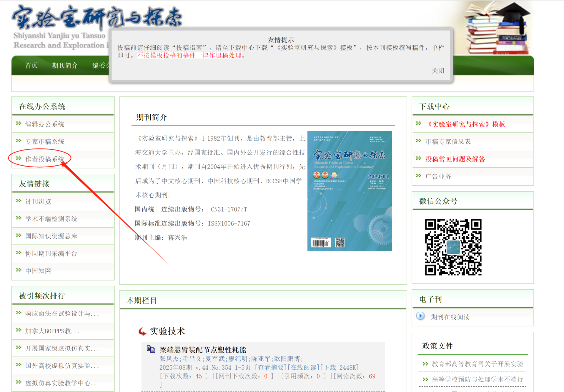Open the 首页 navigation menu item
The image size is (564, 392).
pyautogui.click(x=31, y=66)
